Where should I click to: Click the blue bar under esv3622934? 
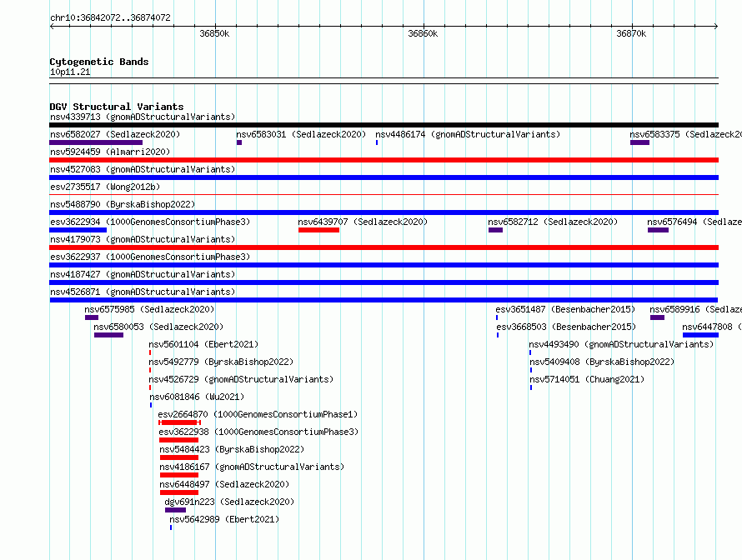click(78, 230)
